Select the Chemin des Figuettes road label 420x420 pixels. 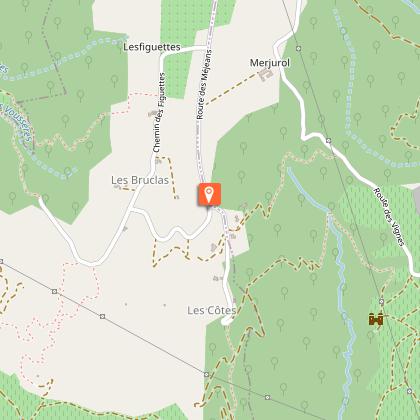coord(159,113)
